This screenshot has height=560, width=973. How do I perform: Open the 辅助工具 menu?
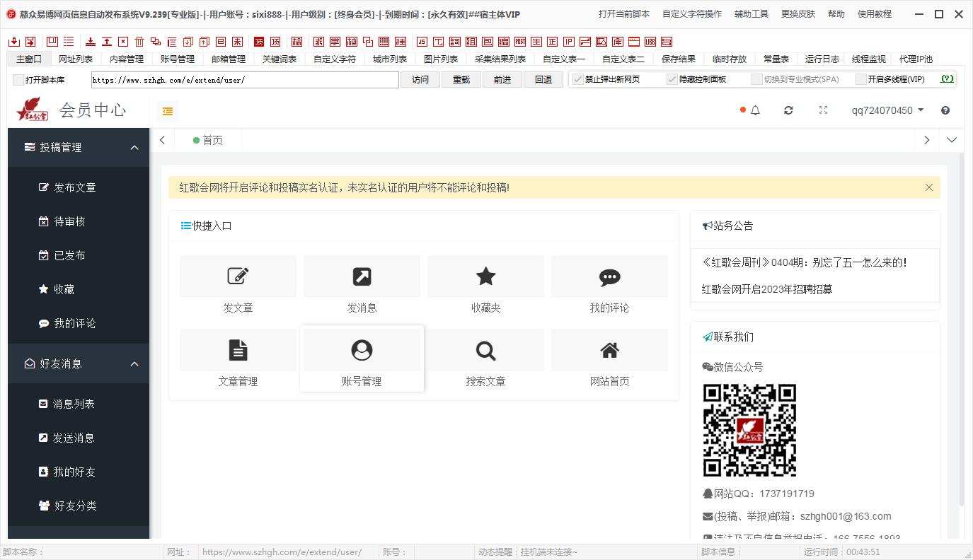(x=752, y=13)
